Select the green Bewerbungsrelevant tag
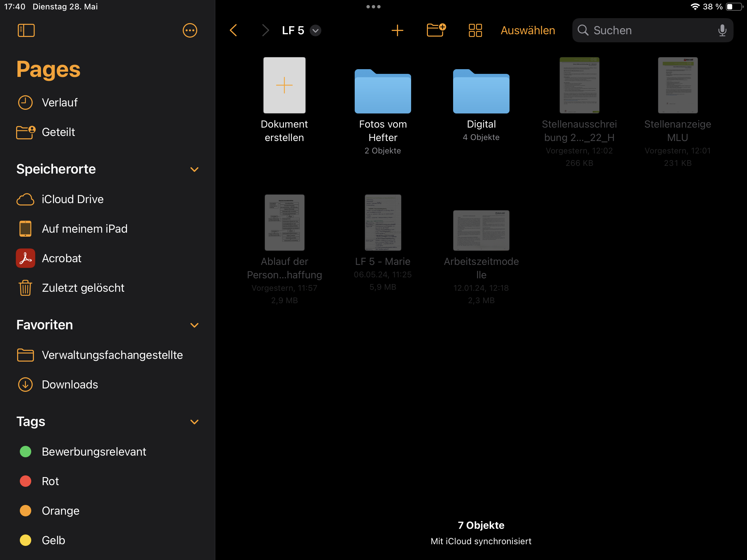The height and width of the screenshot is (560, 747). [x=94, y=452]
